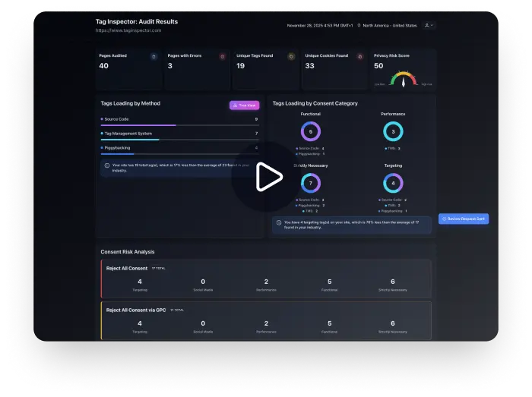Click the Performance donut chart showing 3
Viewport: 532px width, 397px height.
tap(393, 131)
